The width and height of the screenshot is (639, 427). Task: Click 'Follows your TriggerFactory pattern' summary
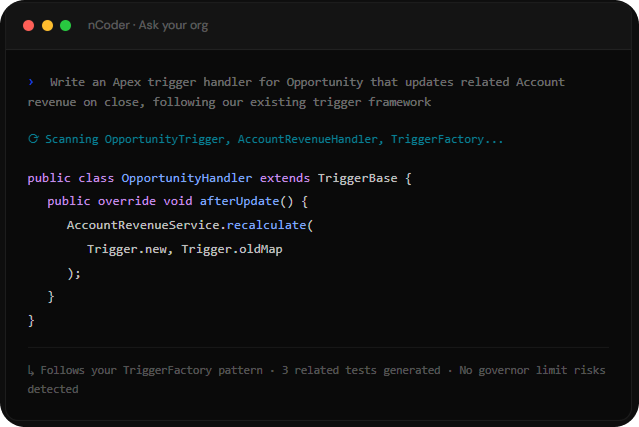(x=152, y=370)
